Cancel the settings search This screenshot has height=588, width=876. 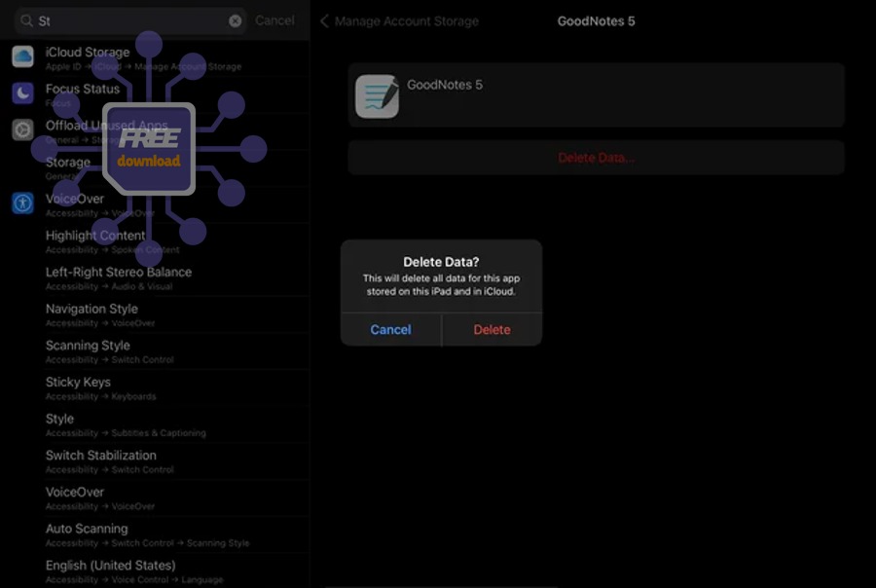coord(274,20)
